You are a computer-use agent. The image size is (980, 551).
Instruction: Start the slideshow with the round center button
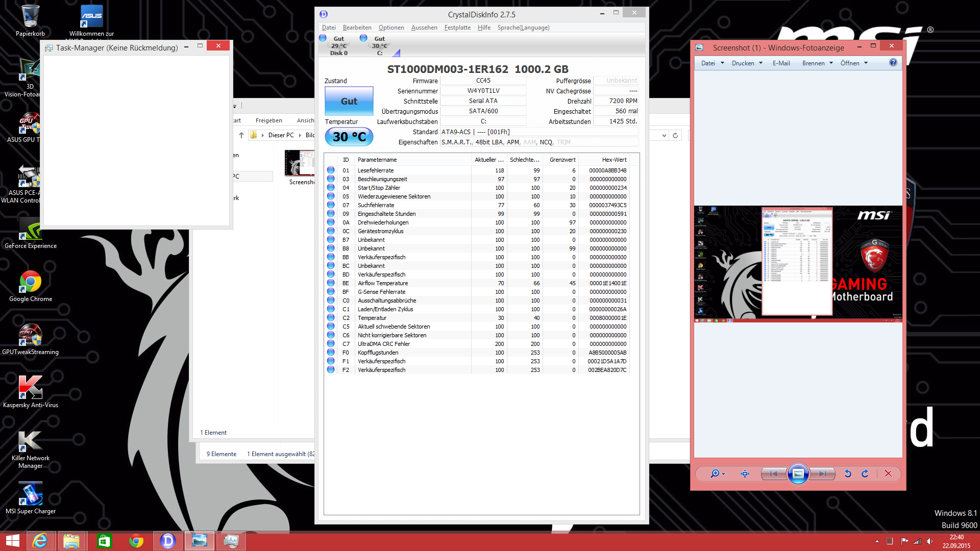(x=798, y=474)
